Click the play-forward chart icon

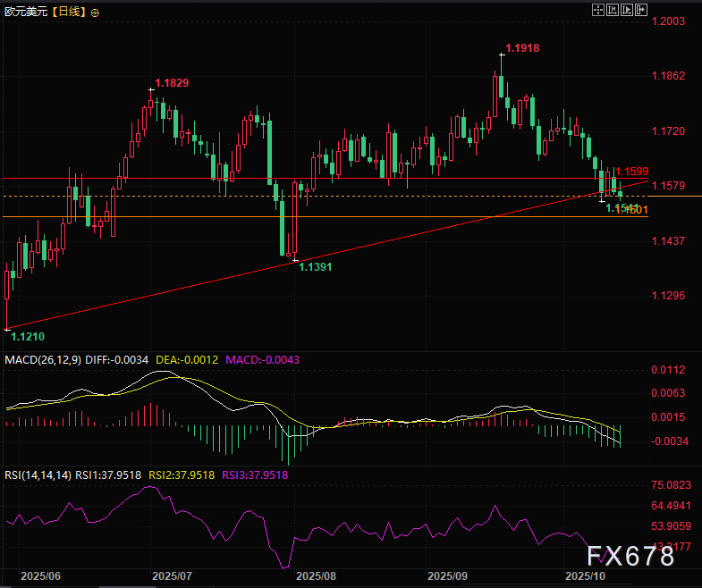coord(626,9)
